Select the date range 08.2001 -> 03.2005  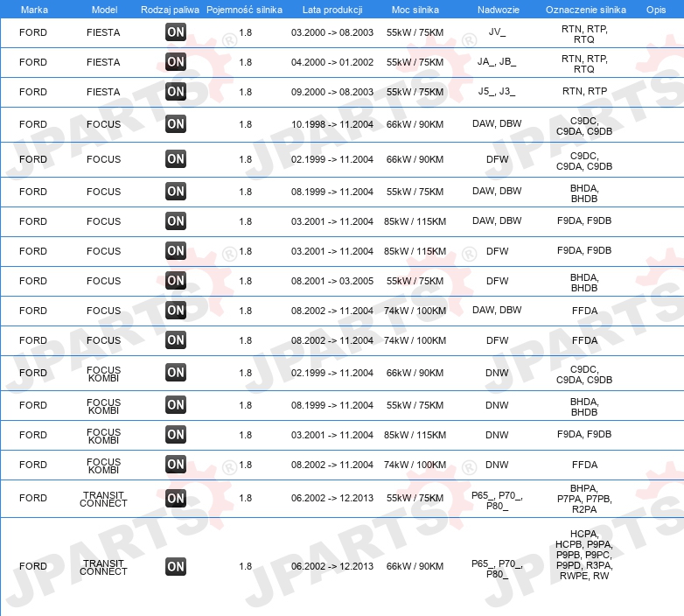(332, 281)
